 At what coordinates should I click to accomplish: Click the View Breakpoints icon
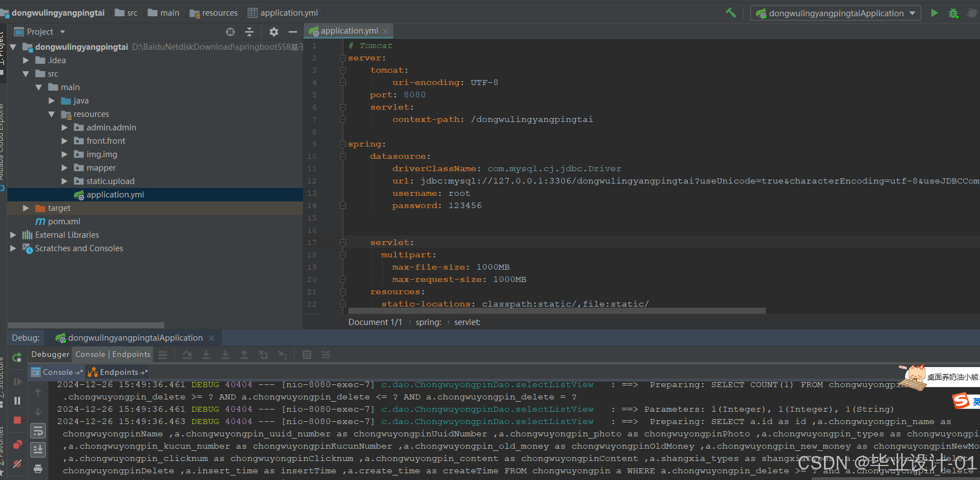(x=17, y=445)
